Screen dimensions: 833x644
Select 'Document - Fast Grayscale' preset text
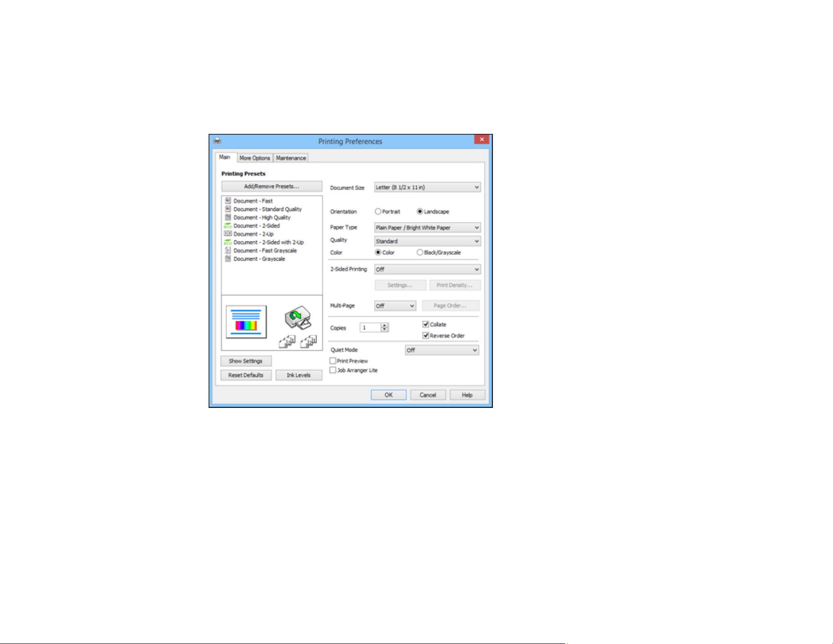(x=265, y=251)
